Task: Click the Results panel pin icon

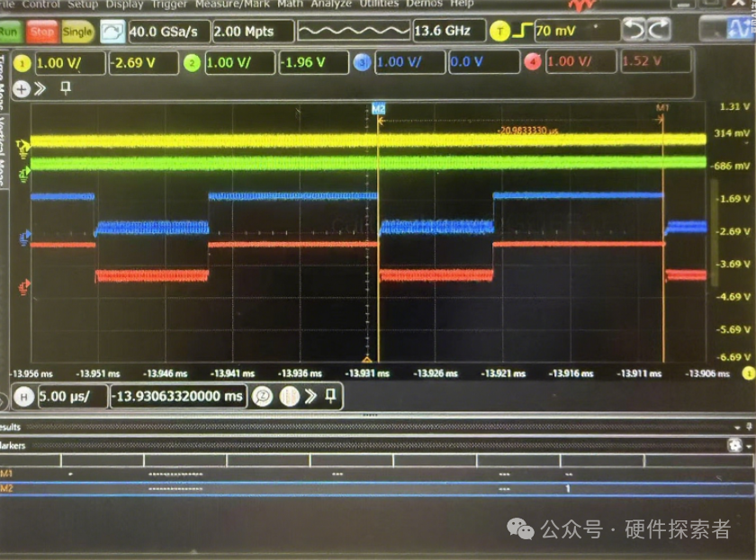Action: click(x=749, y=427)
